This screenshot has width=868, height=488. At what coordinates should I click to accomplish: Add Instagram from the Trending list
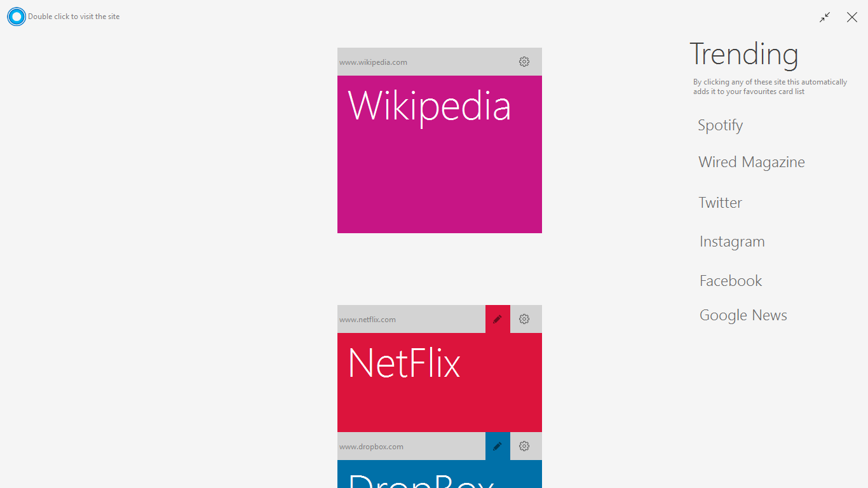732,241
